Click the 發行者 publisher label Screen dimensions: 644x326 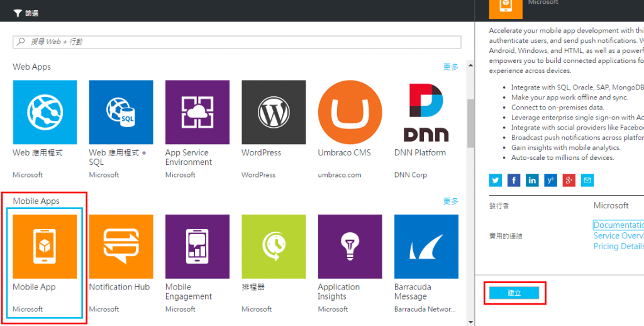point(499,206)
